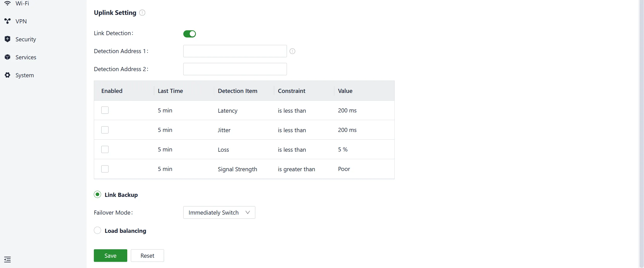Screen dimensions: 644x268
Task: Enable the Loss detection checkbox
Action: pos(105,149)
